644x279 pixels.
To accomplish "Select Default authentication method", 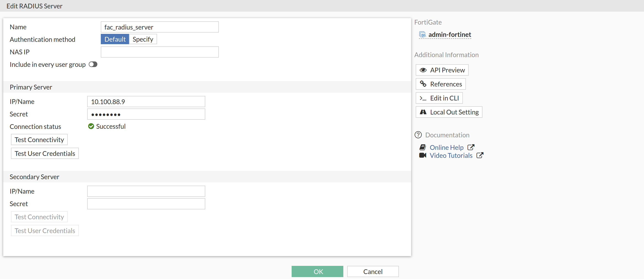I will click(x=115, y=39).
